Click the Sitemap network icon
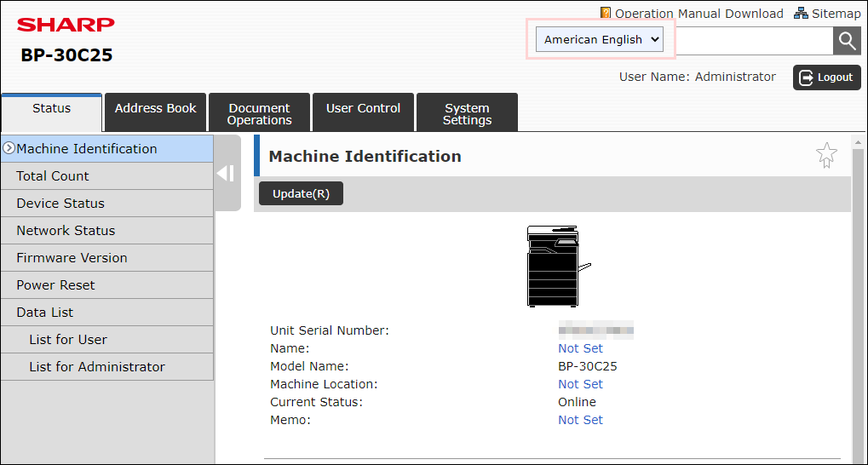Screen dimensions: 868x465 point(801,13)
